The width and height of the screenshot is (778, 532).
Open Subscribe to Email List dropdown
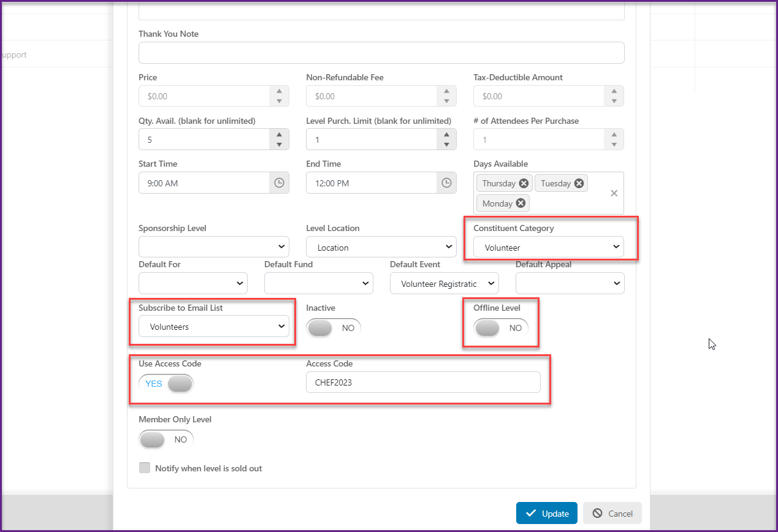click(x=214, y=327)
